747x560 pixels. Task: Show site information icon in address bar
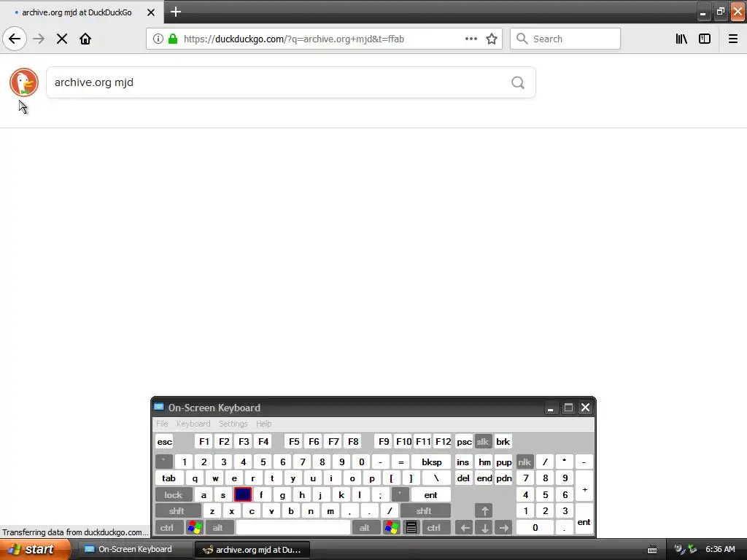click(158, 39)
